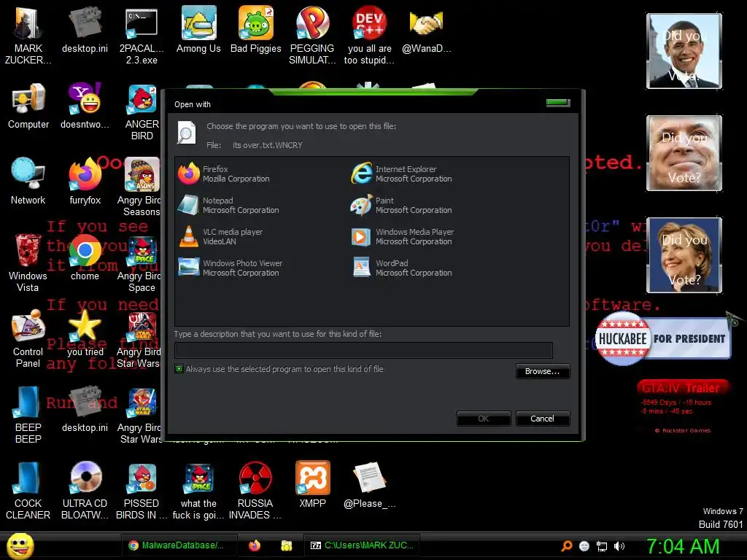
Task: Select the @Please_... document icon
Action: [x=369, y=485]
